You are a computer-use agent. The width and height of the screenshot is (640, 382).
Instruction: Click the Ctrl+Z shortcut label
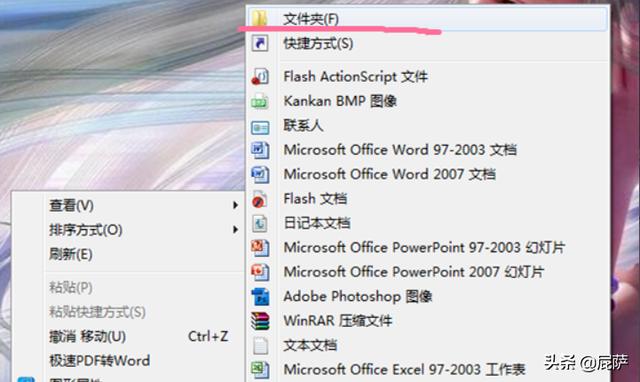[x=208, y=337]
